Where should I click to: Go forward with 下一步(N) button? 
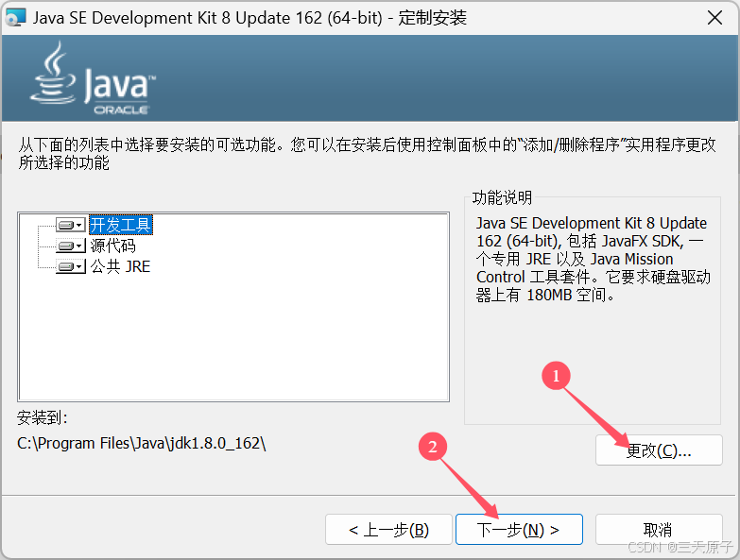tap(519, 530)
